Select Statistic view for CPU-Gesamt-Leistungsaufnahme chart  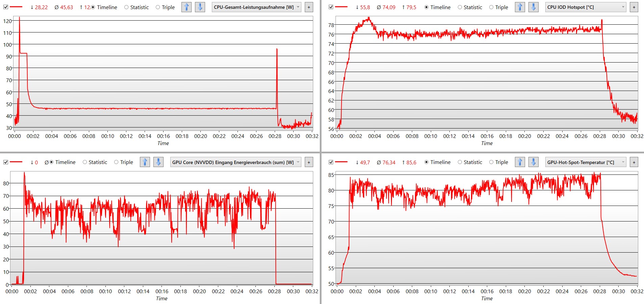137,7
